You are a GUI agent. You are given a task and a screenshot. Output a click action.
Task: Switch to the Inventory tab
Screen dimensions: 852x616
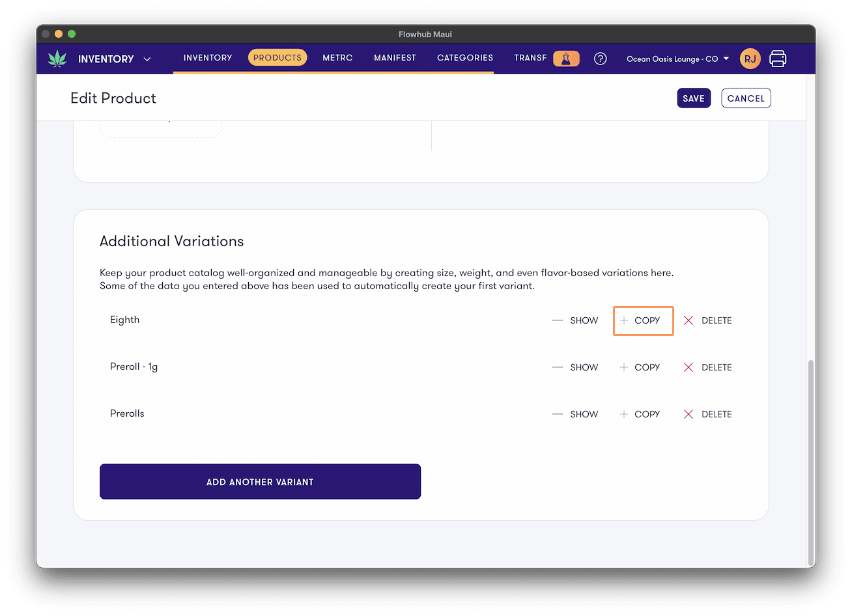click(x=208, y=58)
